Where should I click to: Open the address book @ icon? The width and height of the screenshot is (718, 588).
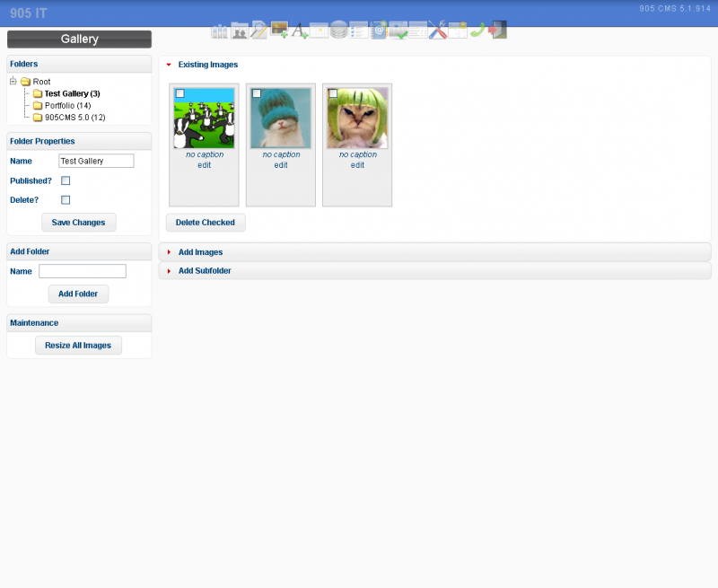(x=379, y=31)
